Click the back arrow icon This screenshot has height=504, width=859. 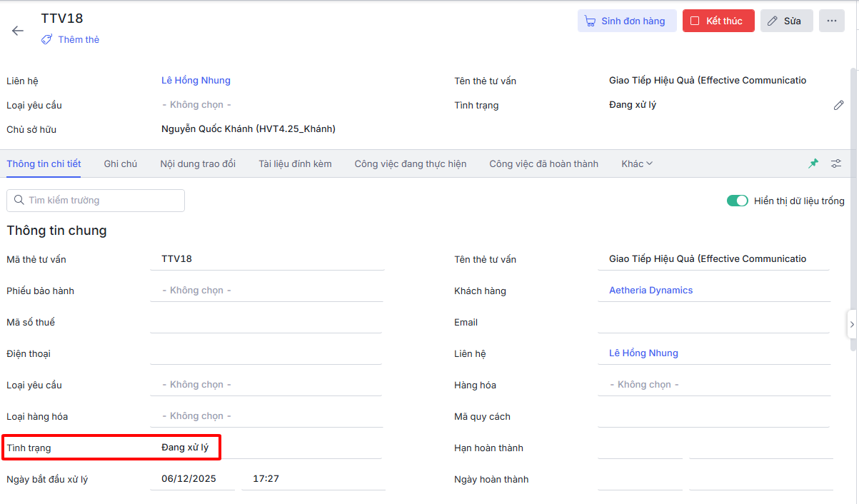pos(18,31)
